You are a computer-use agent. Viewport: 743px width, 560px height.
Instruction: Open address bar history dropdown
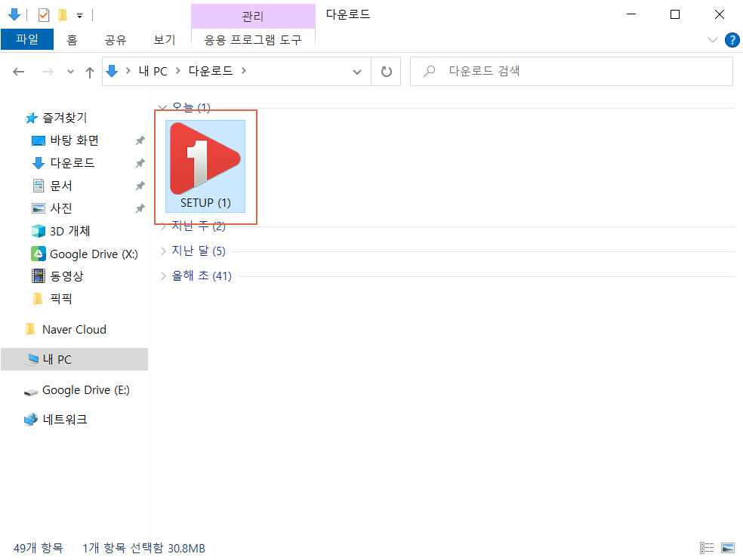click(x=357, y=72)
